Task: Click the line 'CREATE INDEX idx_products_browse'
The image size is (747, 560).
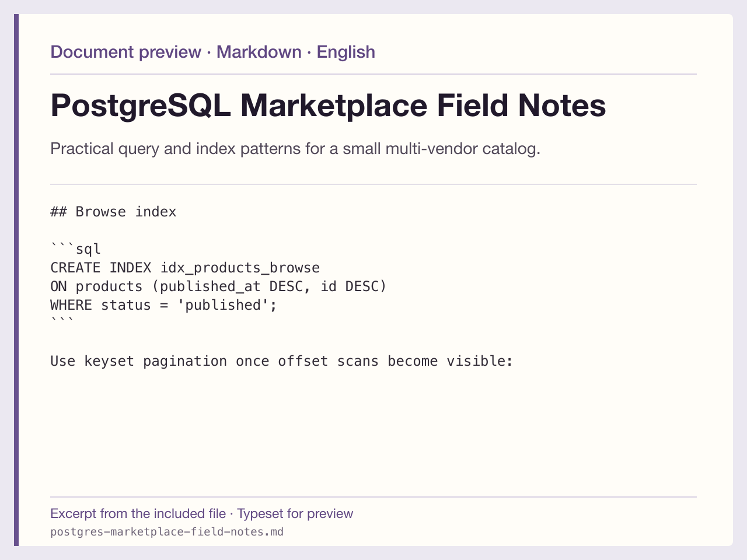Action: pyautogui.click(x=185, y=268)
